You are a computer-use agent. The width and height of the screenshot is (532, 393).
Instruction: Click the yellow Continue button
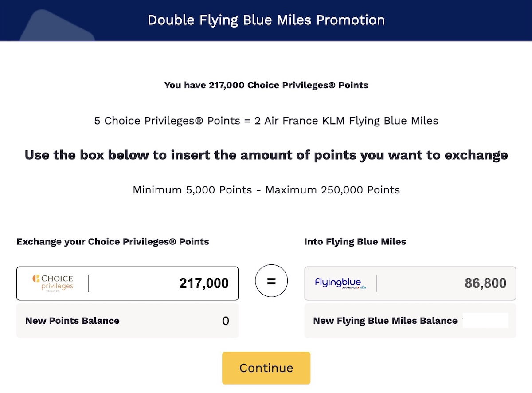(x=266, y=368)
